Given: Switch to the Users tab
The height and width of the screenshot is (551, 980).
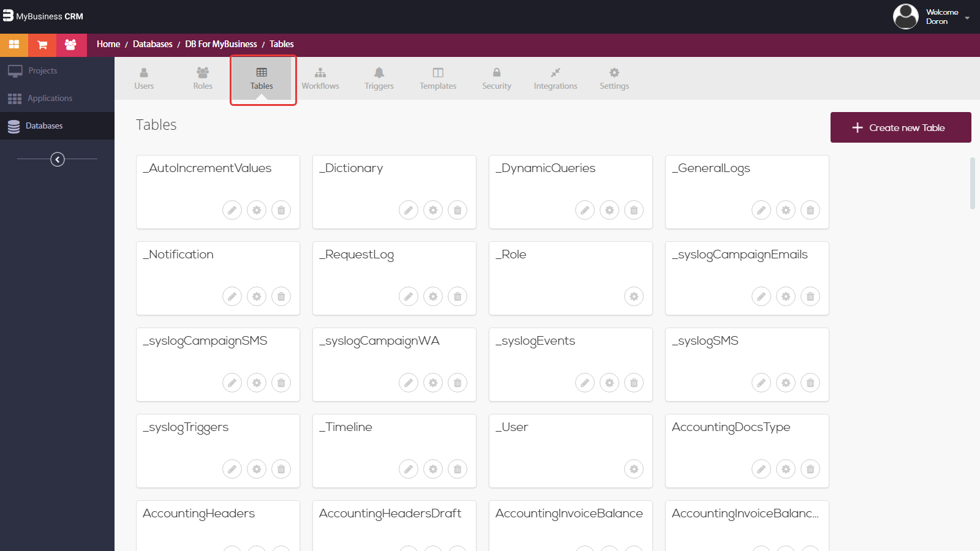Looking at the screenshot, I should [144, 78].
